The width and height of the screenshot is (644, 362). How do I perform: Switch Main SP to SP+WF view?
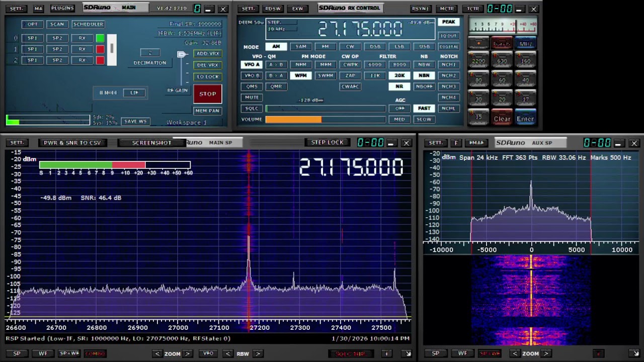tap(69, 353)
